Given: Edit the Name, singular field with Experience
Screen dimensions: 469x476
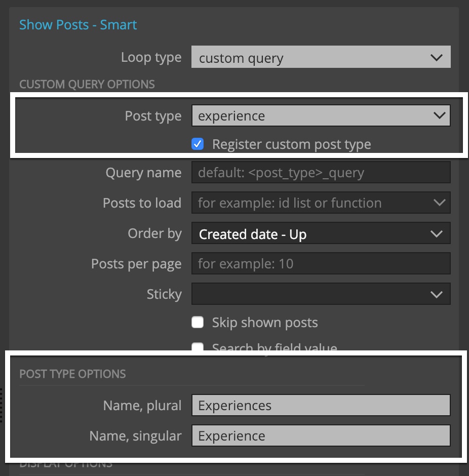Looking at the screenshot, I should coord(321,435).
